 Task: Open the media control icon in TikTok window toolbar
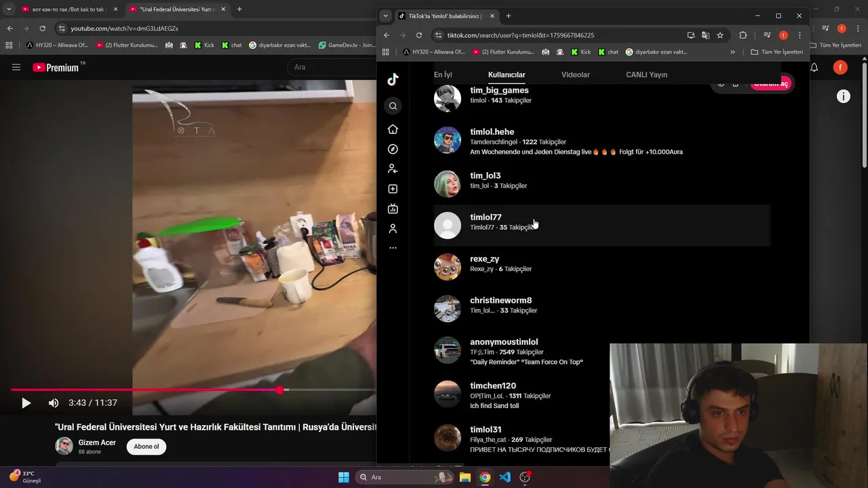pos(767,35)
